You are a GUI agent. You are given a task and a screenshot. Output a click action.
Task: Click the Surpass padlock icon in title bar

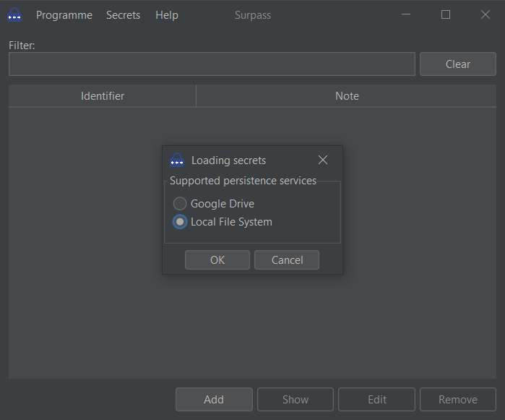pyautogui.click(x=14, y=14)
